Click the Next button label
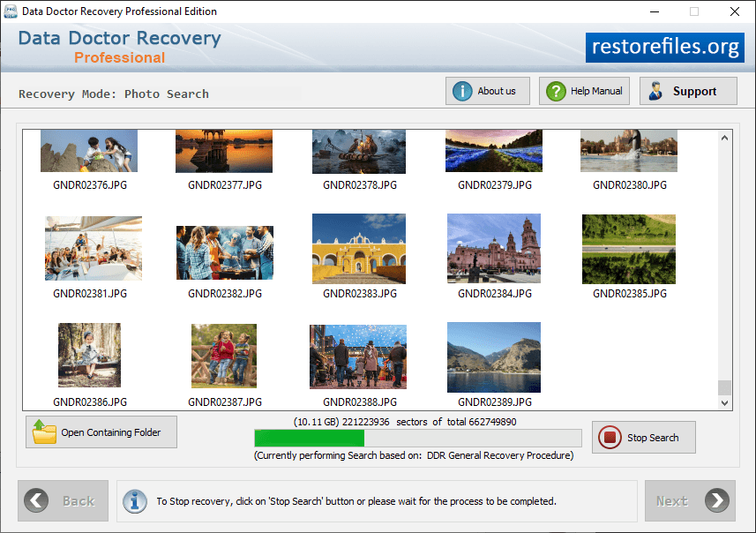Screen dimensions: 756x533 coord(671,501)
